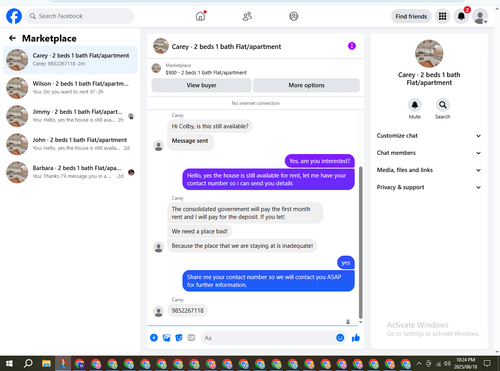The image size is (500, 371).
Task: Open the John conversation in the list
Action: (70, 144)
